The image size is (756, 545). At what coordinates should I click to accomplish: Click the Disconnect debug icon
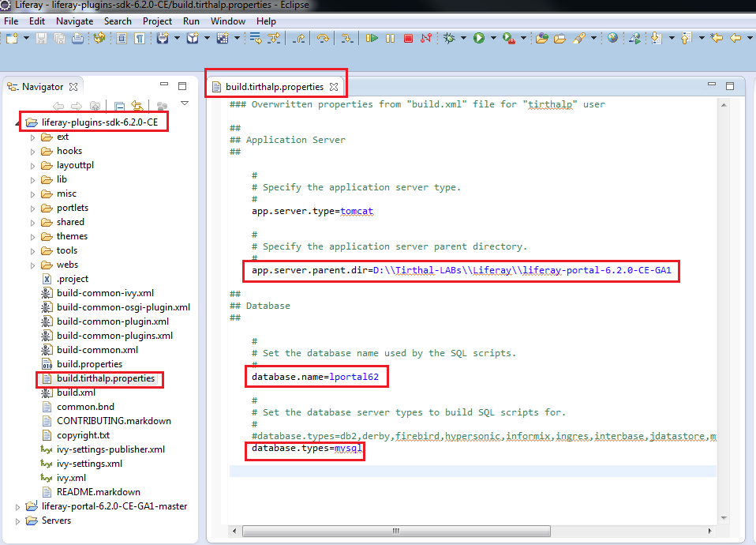click(426, 38)
